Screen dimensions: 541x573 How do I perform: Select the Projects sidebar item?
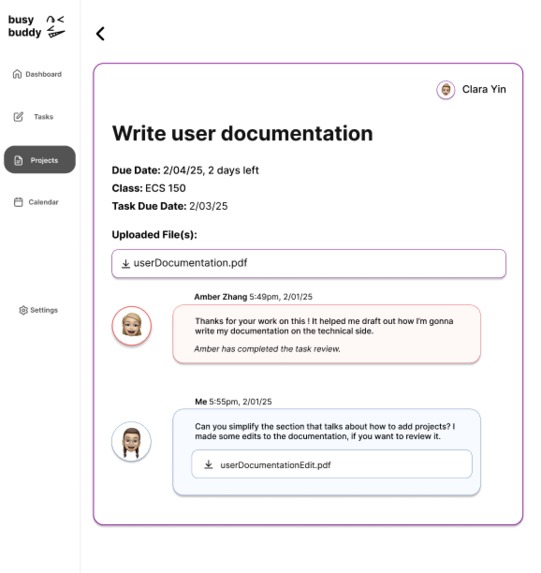tap(40, 160)
